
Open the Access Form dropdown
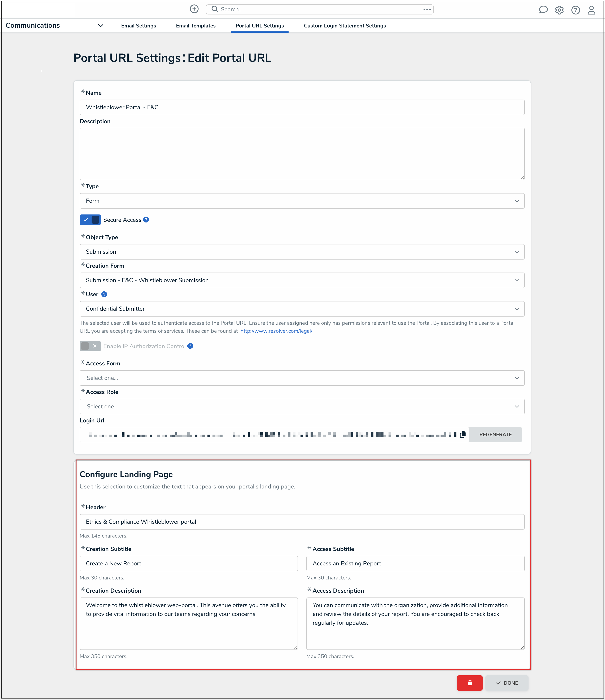(302, 378)
